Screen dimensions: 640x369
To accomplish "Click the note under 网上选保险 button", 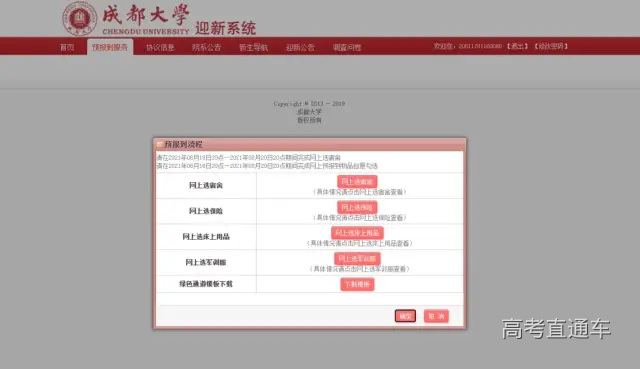I will click(360, 218).
